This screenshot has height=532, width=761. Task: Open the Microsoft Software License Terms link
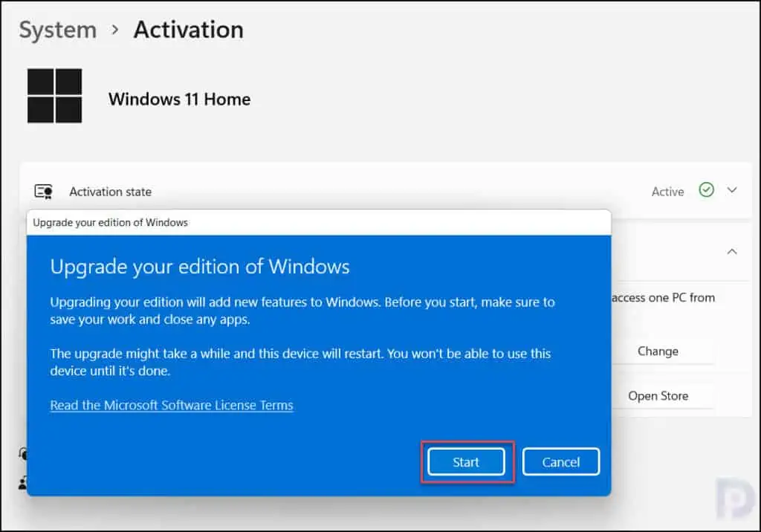pyautogui.click(x=172, y=405)
